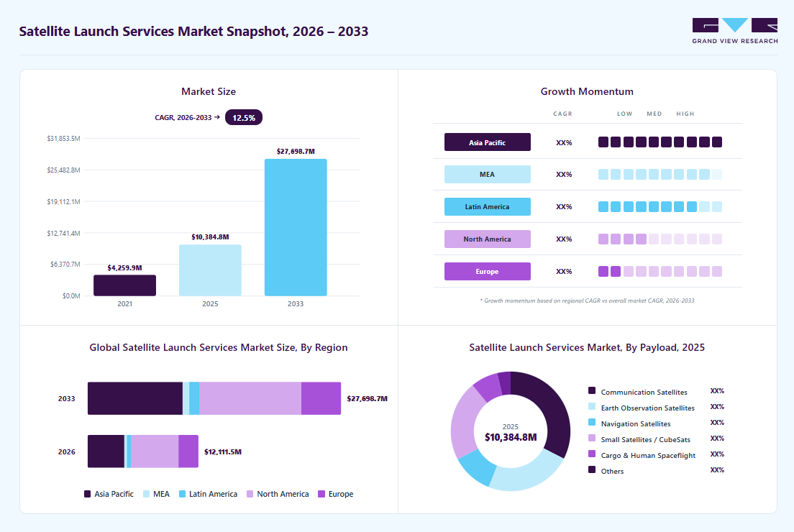Click the $4,259.9M label above 2021 bar

point(124,267)
